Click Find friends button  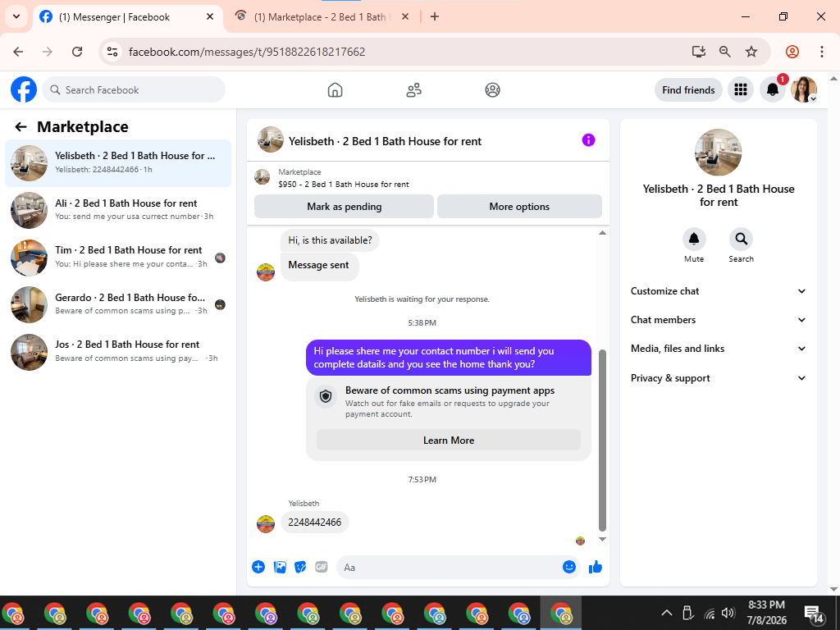coord(688,90)
